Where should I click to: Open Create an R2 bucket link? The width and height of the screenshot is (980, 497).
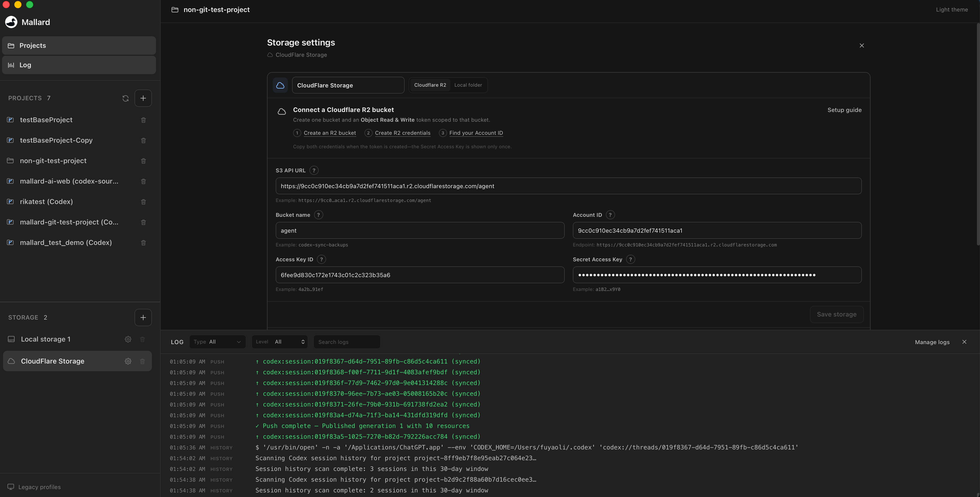(x=330, y=133)
